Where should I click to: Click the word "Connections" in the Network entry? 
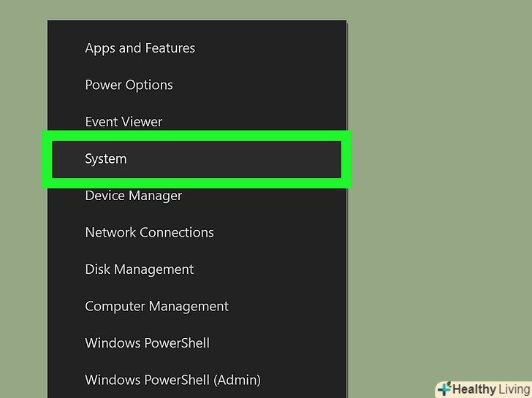click(176, 232)
